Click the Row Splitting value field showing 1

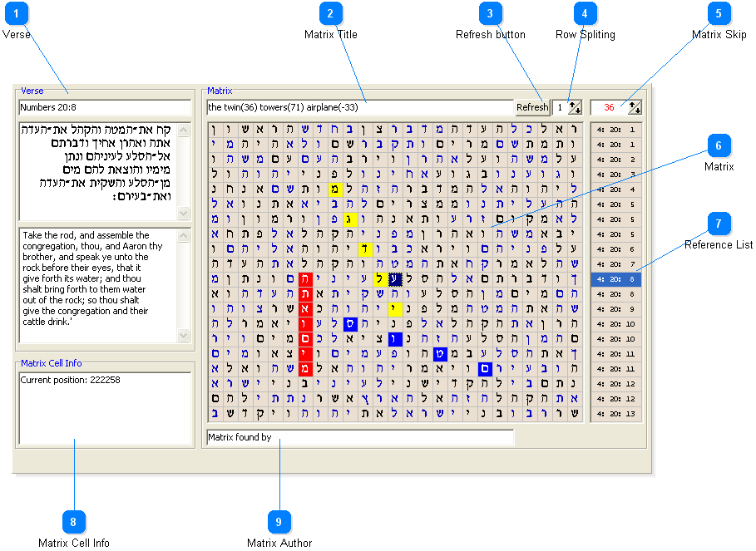[x=560, y=107]
